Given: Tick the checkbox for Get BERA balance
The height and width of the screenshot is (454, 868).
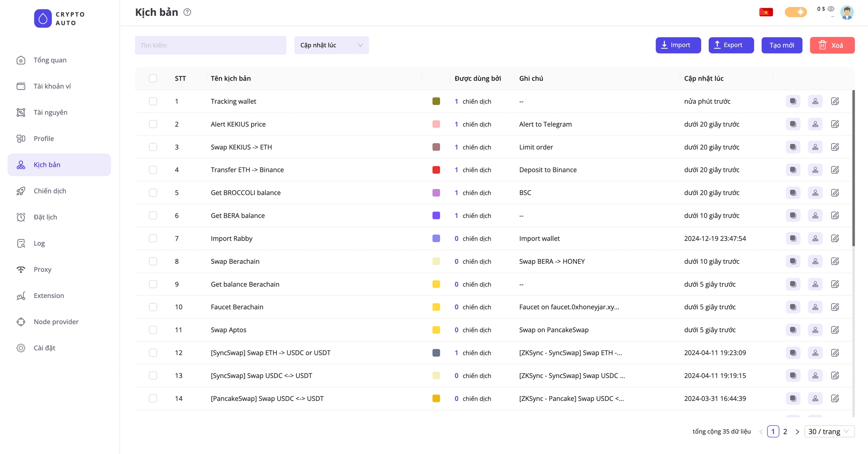Looking at the screenshot, I should click(x=153, y=215).
